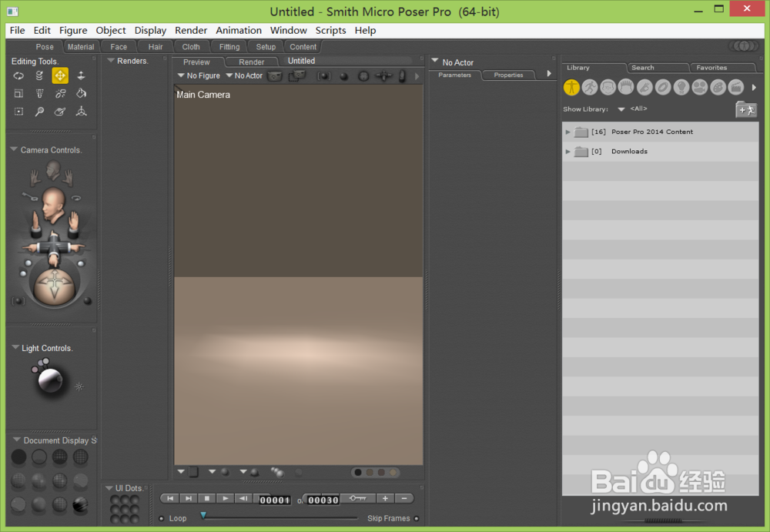The image size is (770, 532).
Task: Click the Render camera icon in preview toolbar
Action: tap(275, 76)
